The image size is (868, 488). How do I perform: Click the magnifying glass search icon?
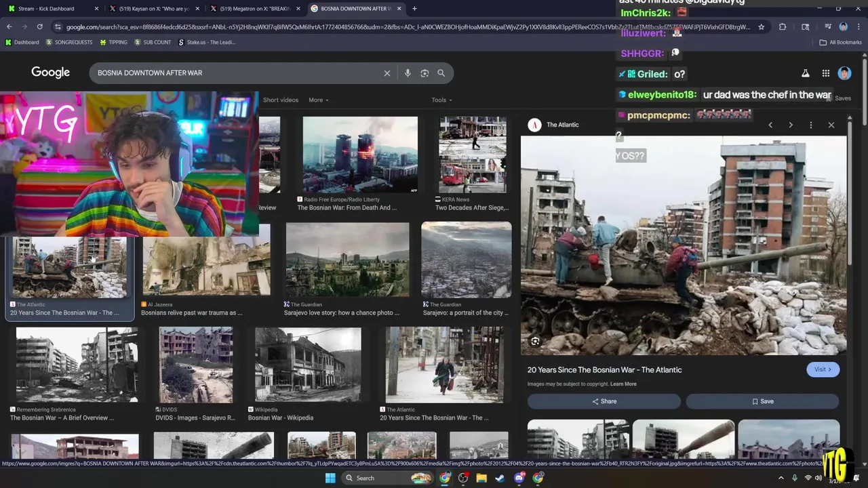coord(441,73)
